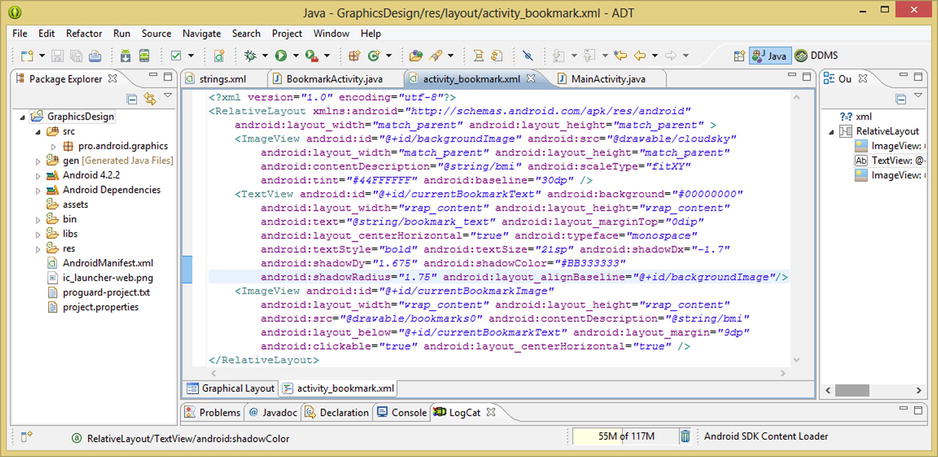
Task: Click the Toggle Mark Occurrences icon
Action: click(x=527, y=56)
